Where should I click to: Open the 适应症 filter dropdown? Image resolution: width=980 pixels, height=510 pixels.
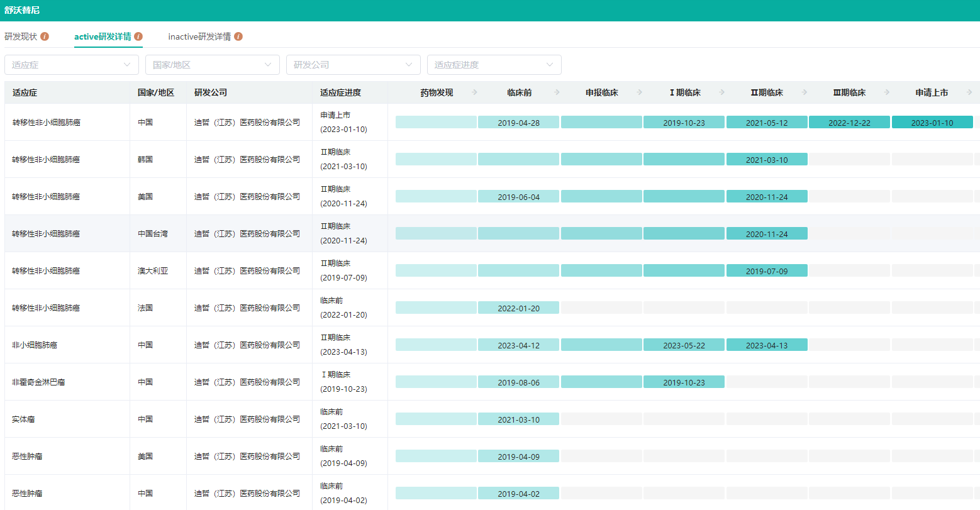[x=72, y=65]
